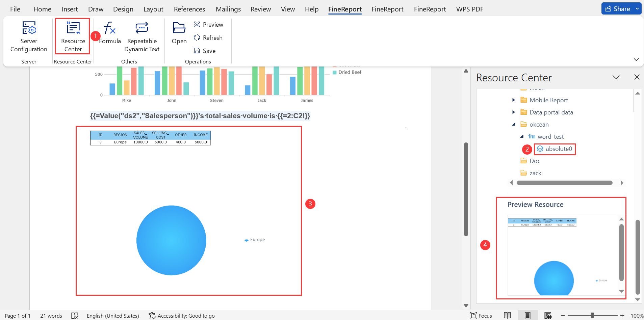Open Resource Center pane options chevron
Viewport: 644px width, 320px height.
click(x=616, y=77)
